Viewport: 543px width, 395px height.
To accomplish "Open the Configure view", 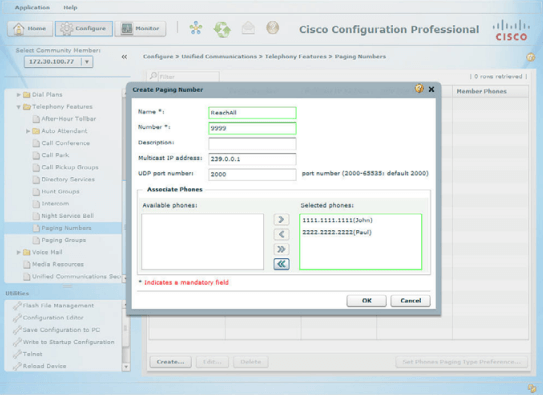I will coord(84,28).
